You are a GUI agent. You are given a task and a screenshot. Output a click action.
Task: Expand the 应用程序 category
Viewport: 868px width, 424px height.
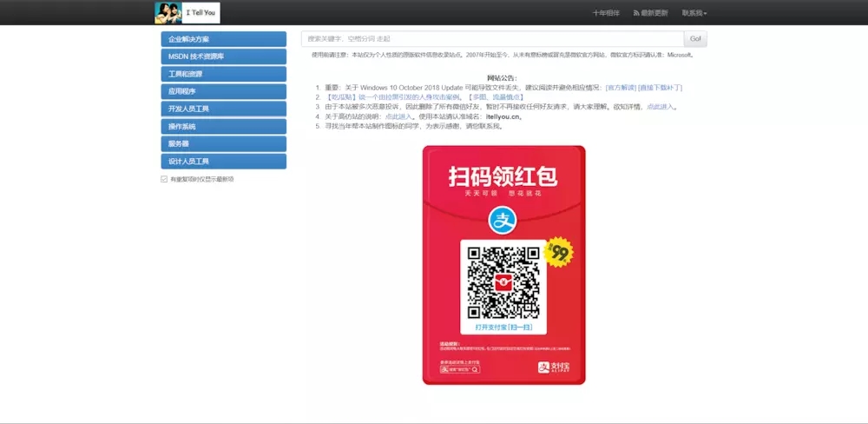(x=224, y=91)
